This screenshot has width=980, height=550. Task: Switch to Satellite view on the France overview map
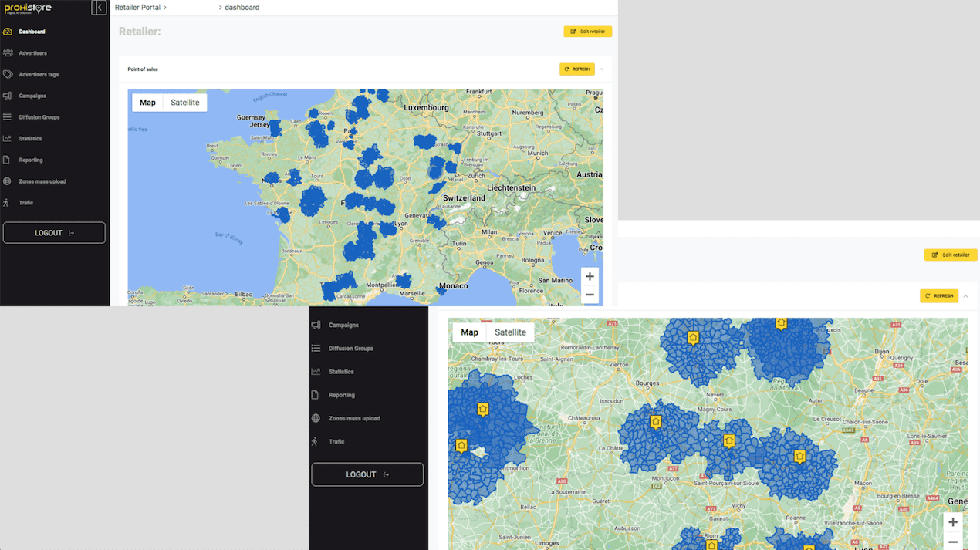pos(185,103)
